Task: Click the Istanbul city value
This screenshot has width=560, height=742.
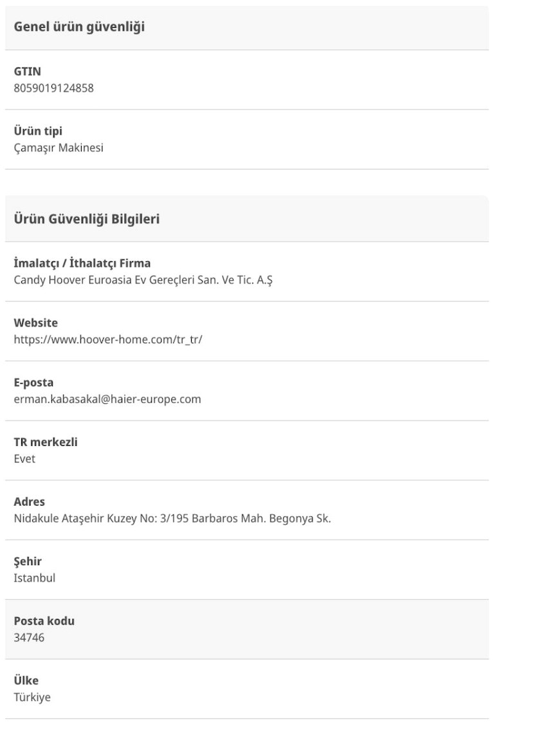Action: click(35, 578)
